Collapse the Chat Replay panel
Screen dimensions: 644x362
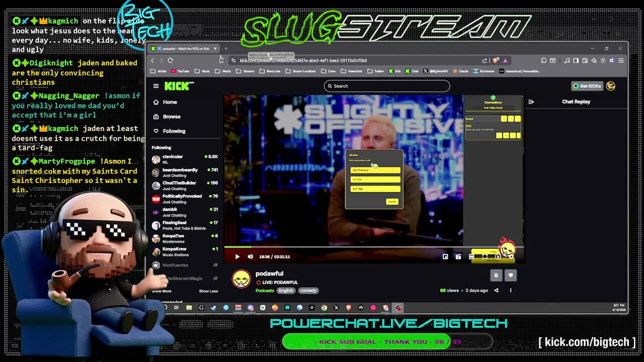(531, 102)
